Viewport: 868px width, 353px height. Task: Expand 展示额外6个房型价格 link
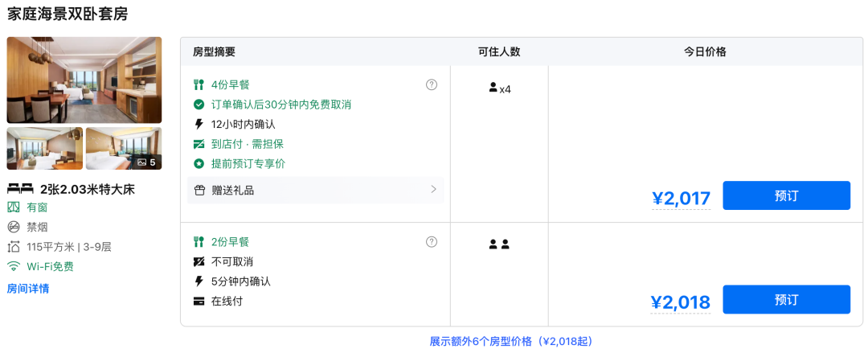(x=511, y=341)
